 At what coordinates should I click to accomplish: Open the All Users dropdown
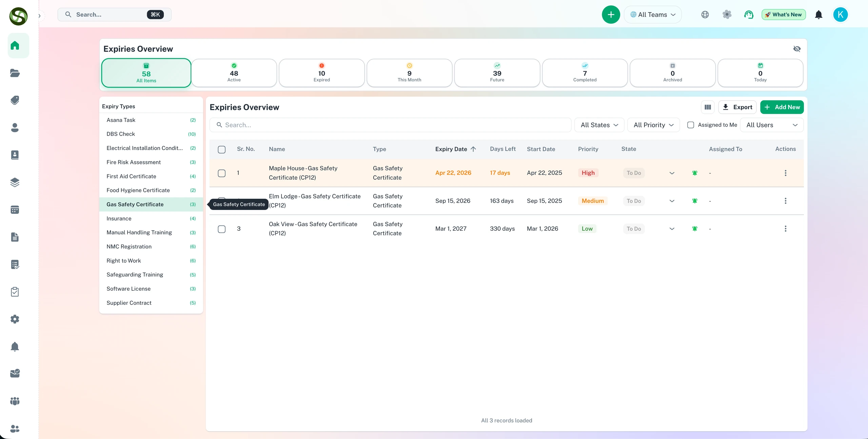coord(772,125)
